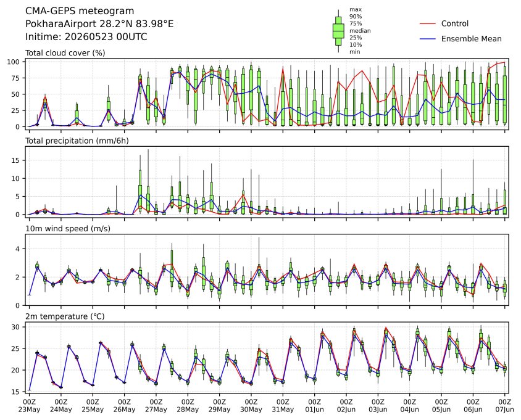Select the 'Ensemble Mean' legend label
The height and width of the screenshot is (420, 521).
[472, 39]
